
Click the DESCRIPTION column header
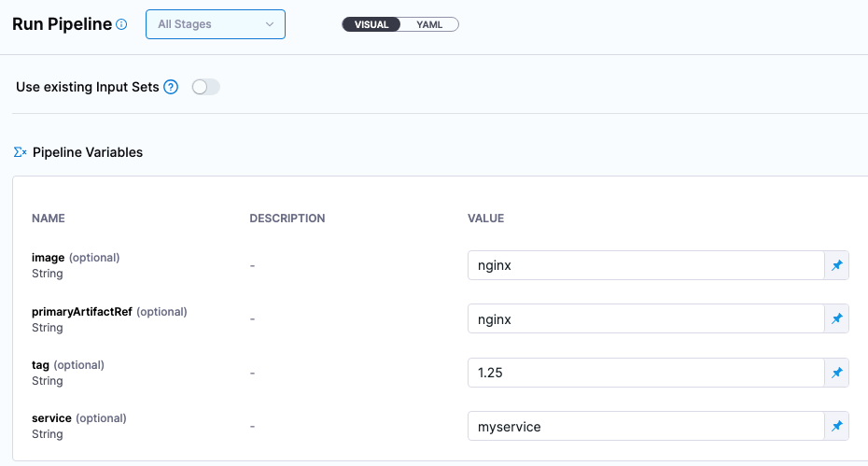click(287, 219)
